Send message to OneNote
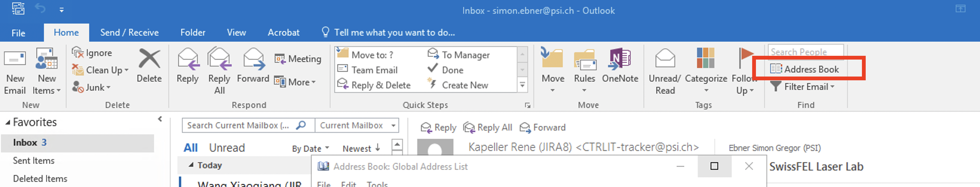The image size is (980, 187). 620,65
